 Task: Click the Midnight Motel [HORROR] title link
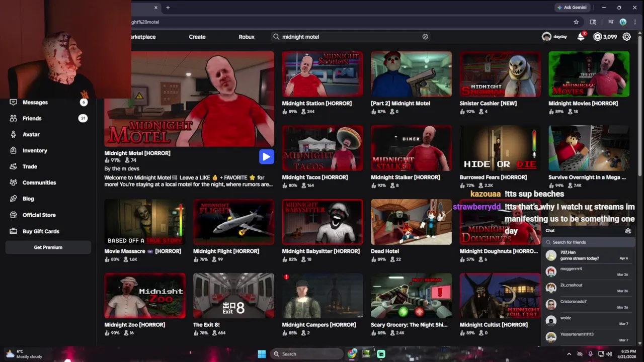[x=137, y=153]
